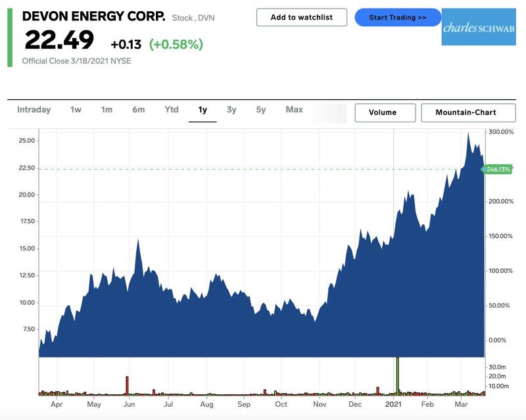526x420 pixels.
Task: Select the Max time range
Action: tap(294, 110)
